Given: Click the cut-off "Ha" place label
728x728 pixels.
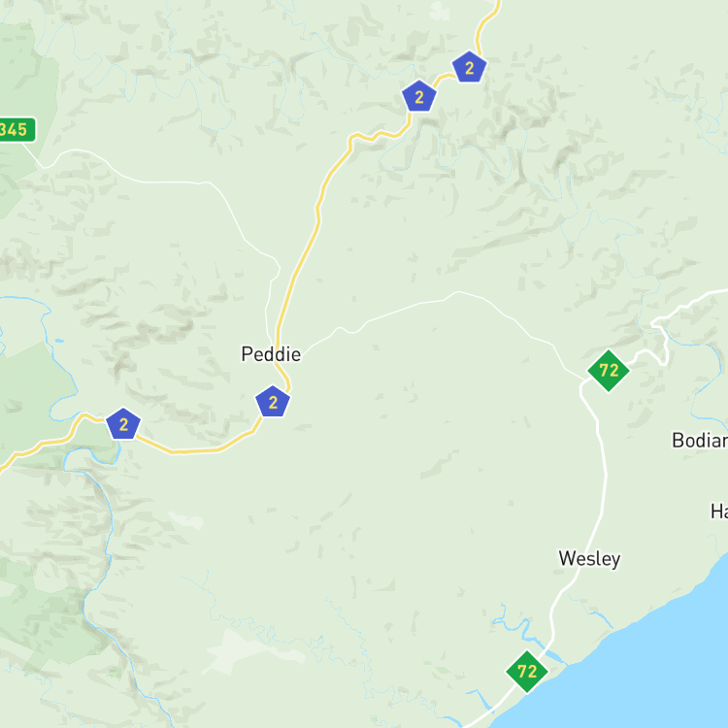Looking at the screenshot, I should [719, 512].
